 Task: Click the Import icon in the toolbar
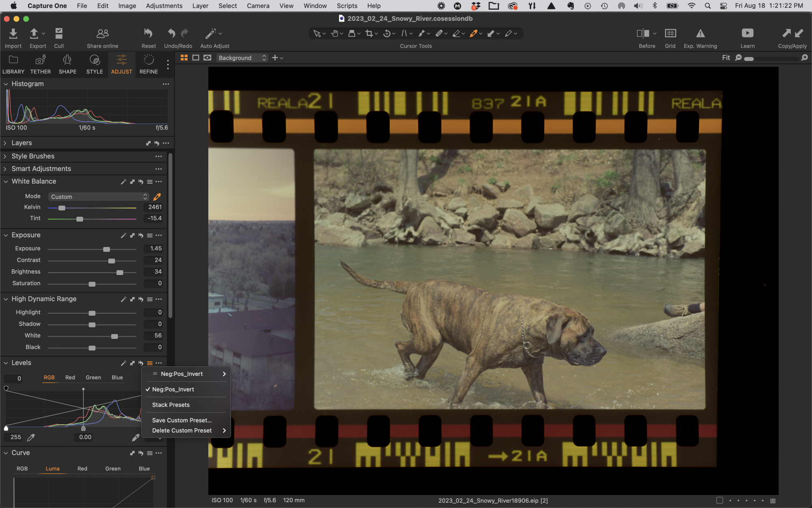13,34
